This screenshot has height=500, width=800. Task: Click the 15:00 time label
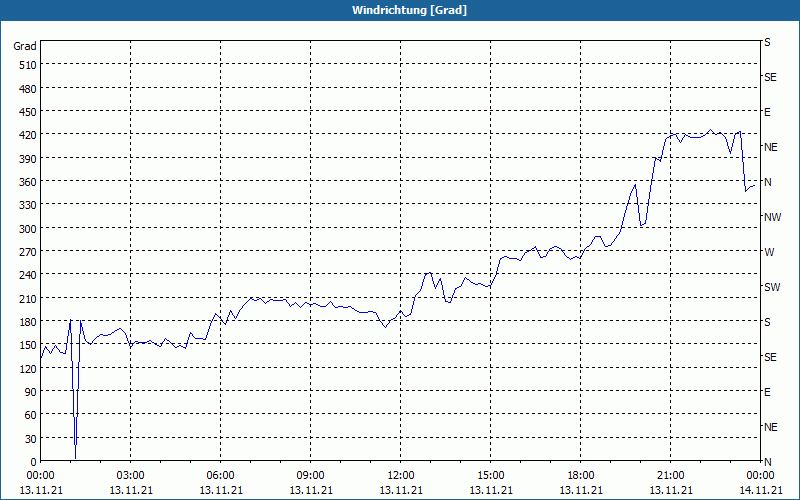[491, 476]
